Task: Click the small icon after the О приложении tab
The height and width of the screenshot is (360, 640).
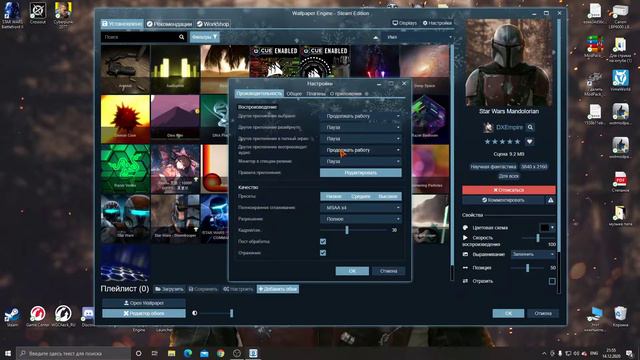Action: (367, 93)
